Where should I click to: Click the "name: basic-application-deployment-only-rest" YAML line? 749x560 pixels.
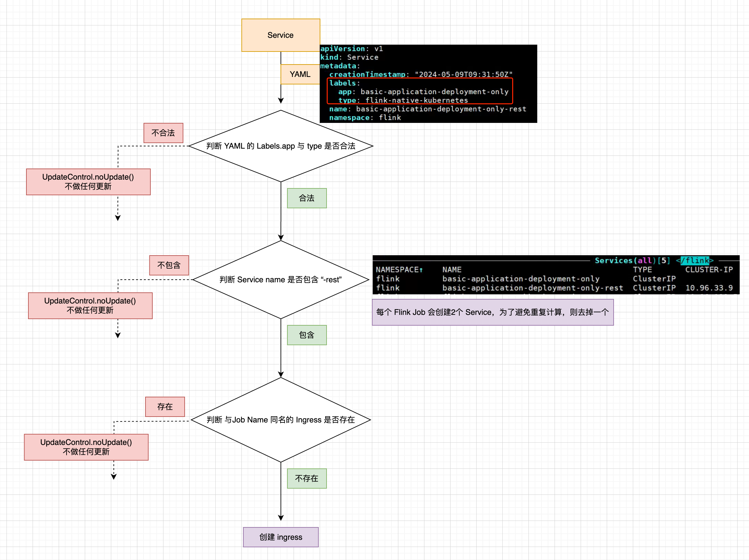[x=428, y=109]
